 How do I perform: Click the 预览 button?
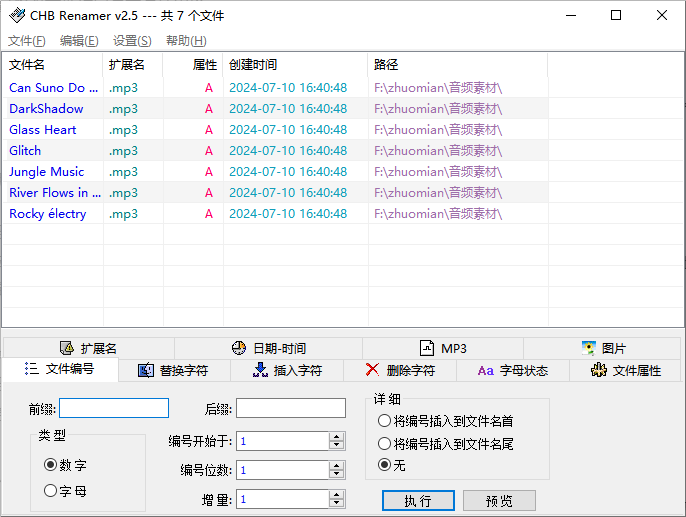(x=499, y=500)
